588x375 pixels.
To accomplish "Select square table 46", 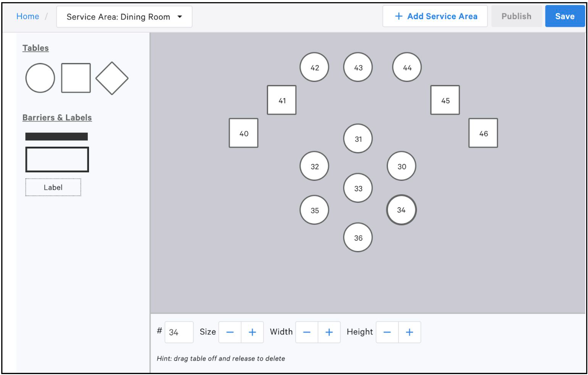I will click(x=483, y=133).
